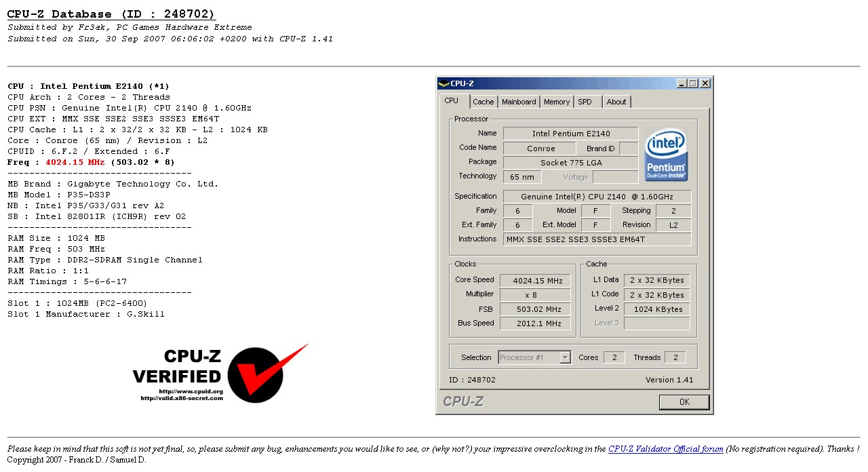Click the Technology field 65 nm
The width and height of the screenshot is (868, 472).
[522, 177]
